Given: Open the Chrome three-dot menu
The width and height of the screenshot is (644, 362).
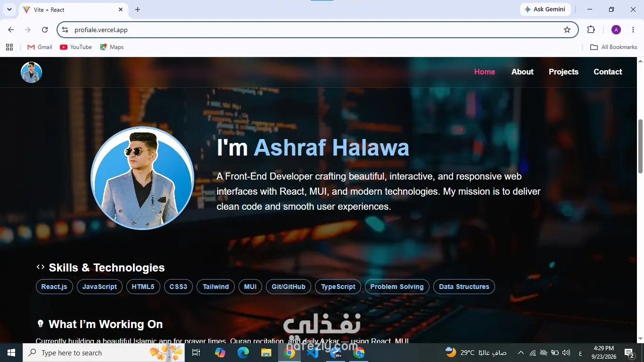Looking at the screenshot, I should pyautogui.click(x=633, y=30).
